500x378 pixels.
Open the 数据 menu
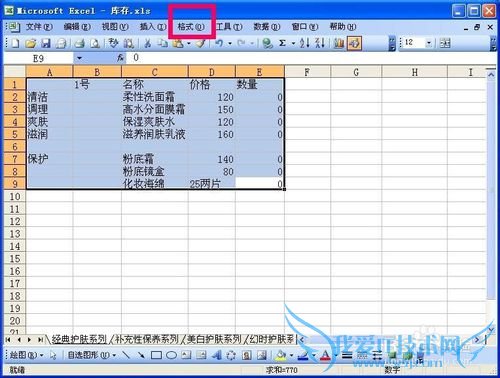(x=266, y=26)
